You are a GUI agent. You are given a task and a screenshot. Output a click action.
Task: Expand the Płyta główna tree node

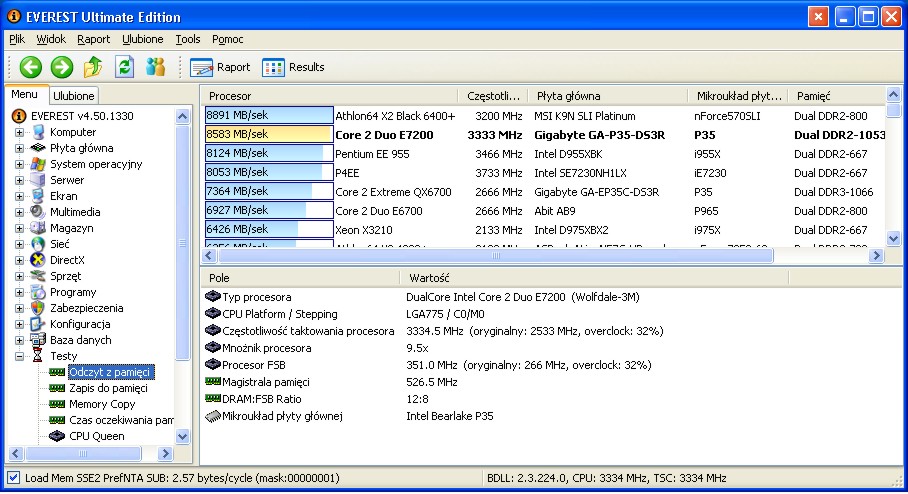pos(20,148)
